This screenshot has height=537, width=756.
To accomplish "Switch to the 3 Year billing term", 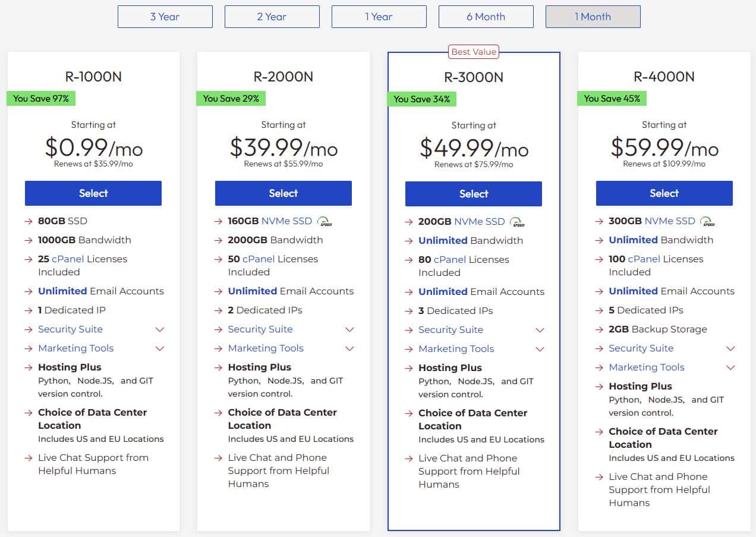I will click(165, 17).
